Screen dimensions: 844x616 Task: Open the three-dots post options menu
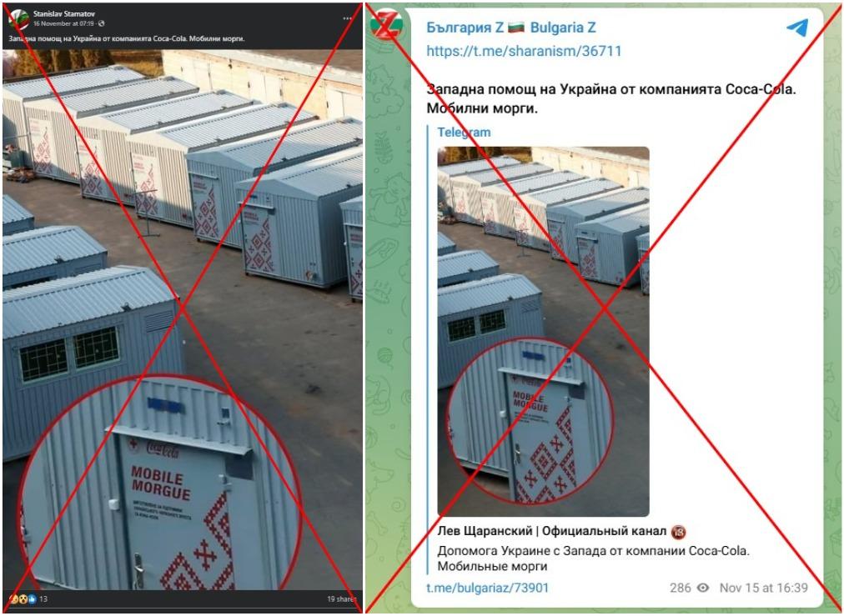pos(347,18)
